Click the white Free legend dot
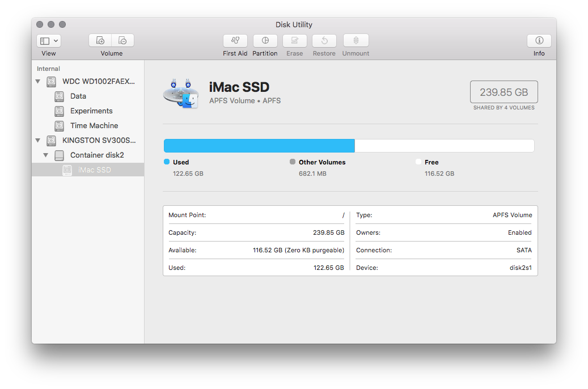Image resolution: width=588 pixels, height=389 pixels. tap(418, 162)
